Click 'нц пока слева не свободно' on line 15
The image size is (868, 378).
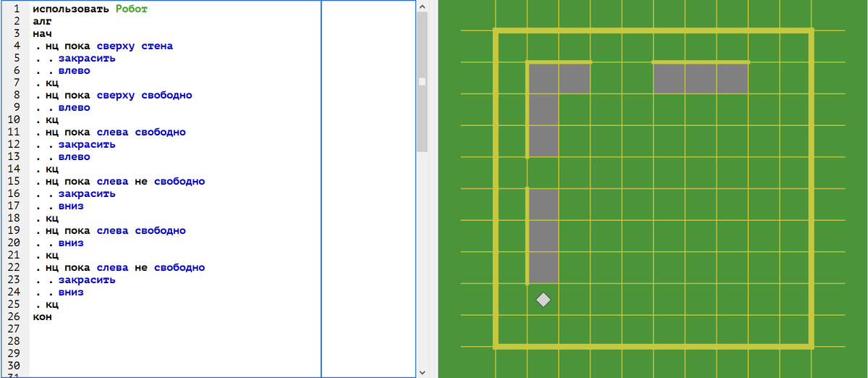point(124,181)
